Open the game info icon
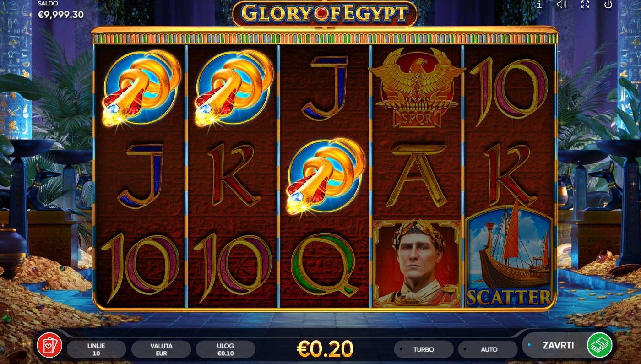This screenshot has width=641, height=364. (539, 5)
